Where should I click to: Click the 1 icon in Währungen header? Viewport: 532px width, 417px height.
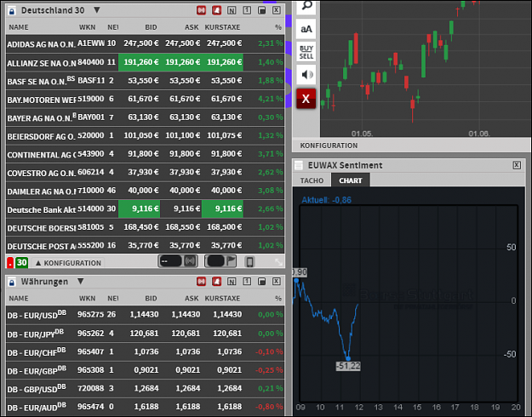pos(247,282)
